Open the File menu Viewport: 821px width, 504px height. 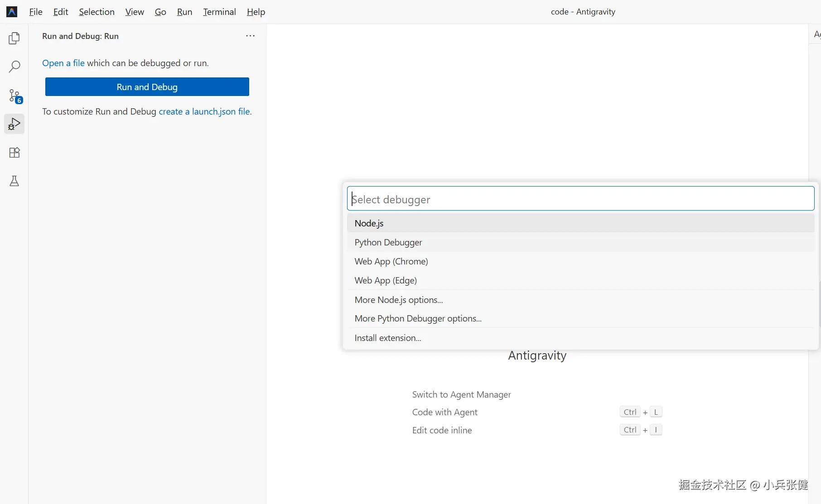click(x=36, y=12)
